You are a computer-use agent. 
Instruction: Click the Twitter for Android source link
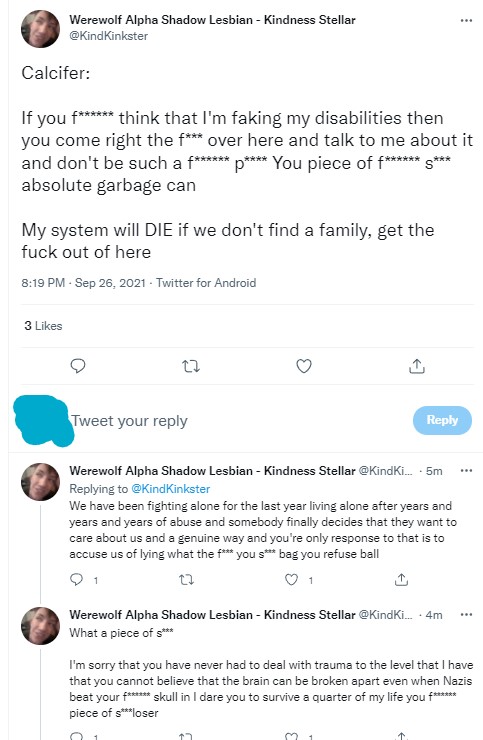pyautogui.click(x=206, y=283)
